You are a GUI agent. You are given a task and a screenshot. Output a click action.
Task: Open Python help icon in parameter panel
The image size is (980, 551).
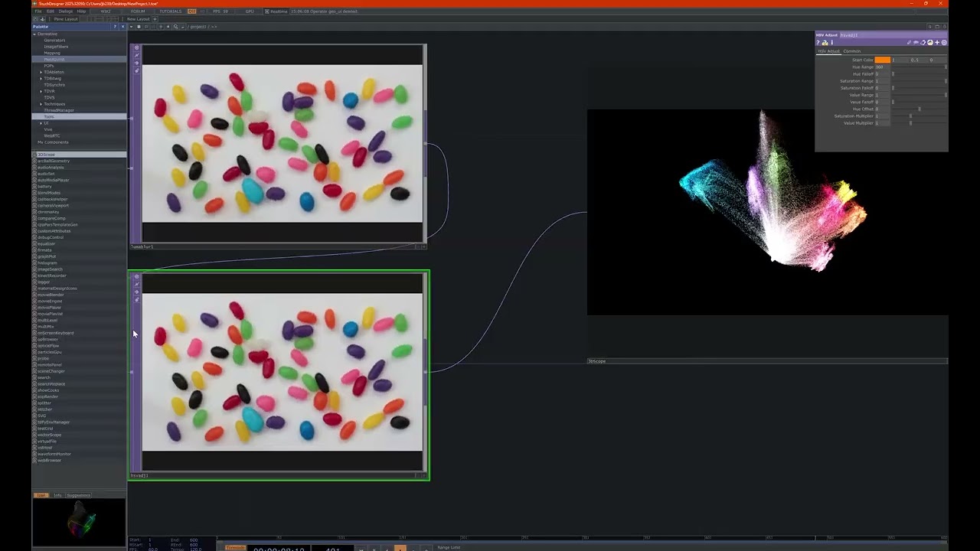pyautogui.click(x=825, y=43)
